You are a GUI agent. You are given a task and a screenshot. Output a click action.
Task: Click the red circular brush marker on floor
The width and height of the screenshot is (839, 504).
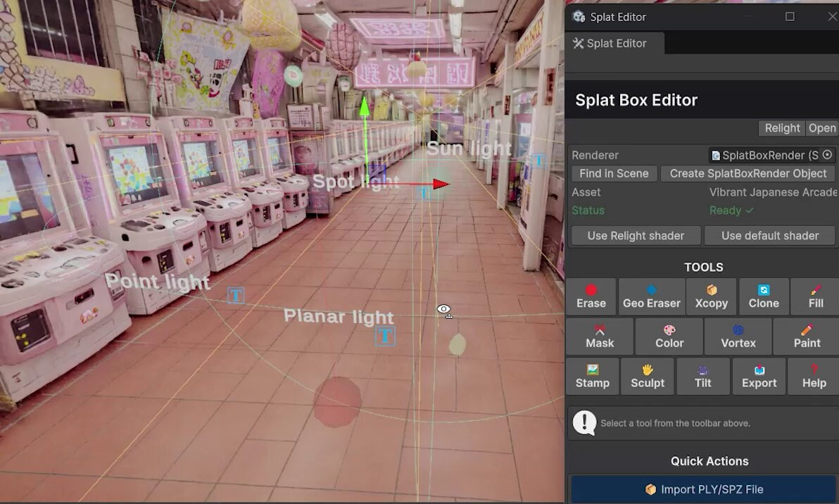tap(337, 402)
